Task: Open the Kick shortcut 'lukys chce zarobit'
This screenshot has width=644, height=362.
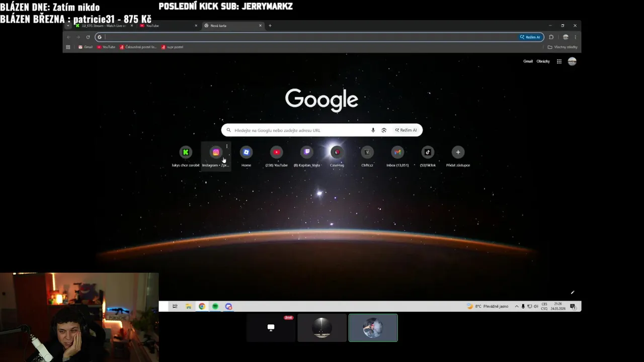Action: [186, 157]
